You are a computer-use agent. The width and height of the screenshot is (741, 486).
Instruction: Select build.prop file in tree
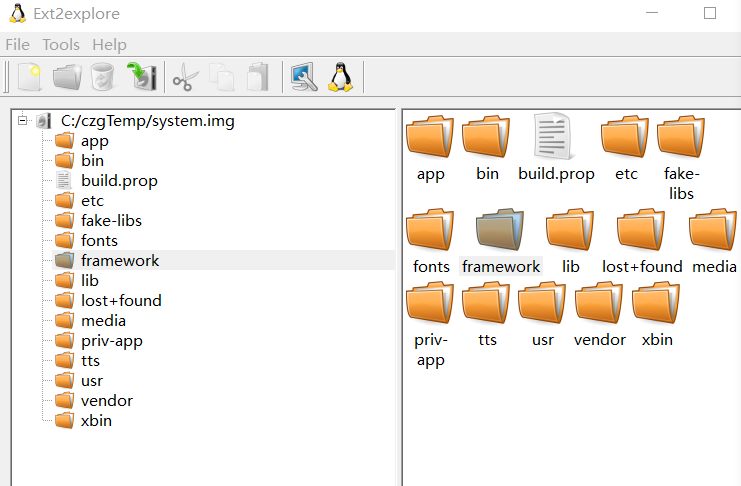(x=119, y=181)
